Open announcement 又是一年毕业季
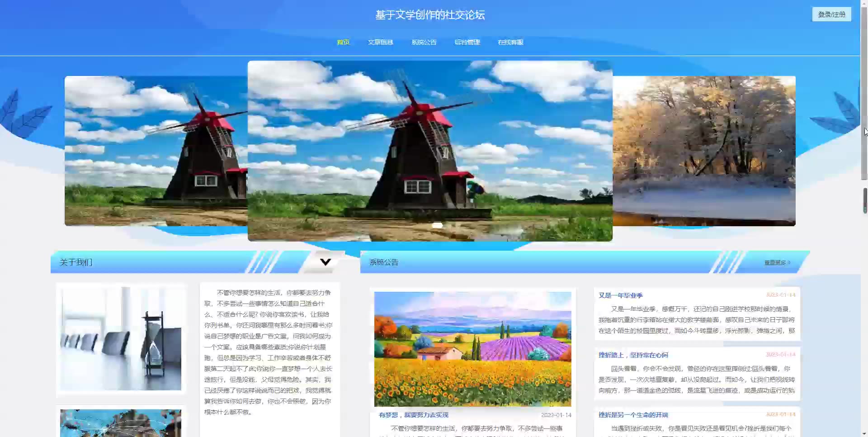The image size is (868, 437). pos(621,295)
